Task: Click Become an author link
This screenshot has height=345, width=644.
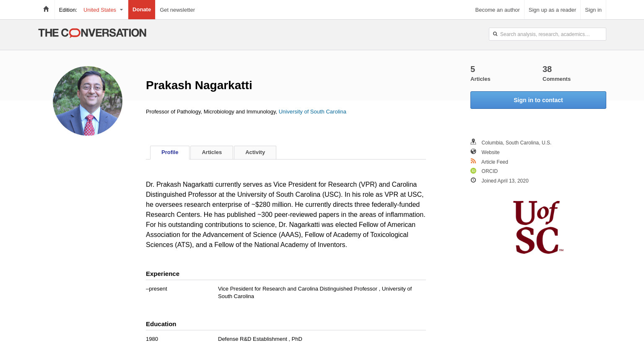Action: tap(497, 10)
